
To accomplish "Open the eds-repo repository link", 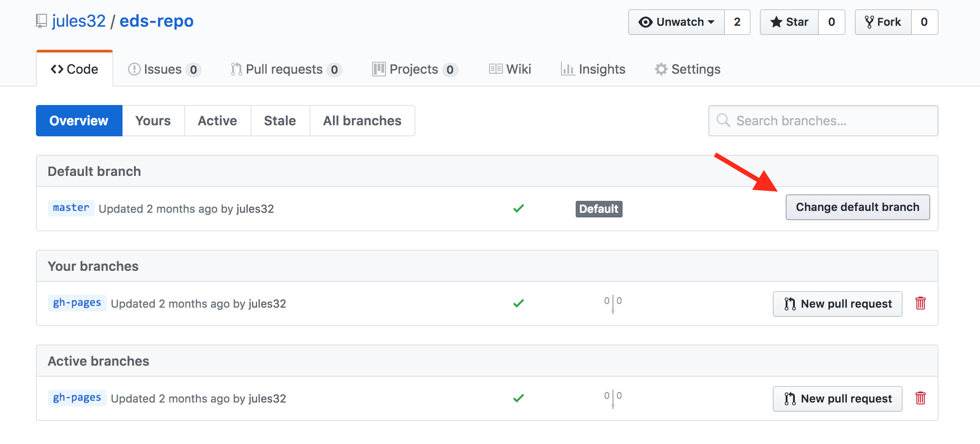I will click(x=157, y=21).
